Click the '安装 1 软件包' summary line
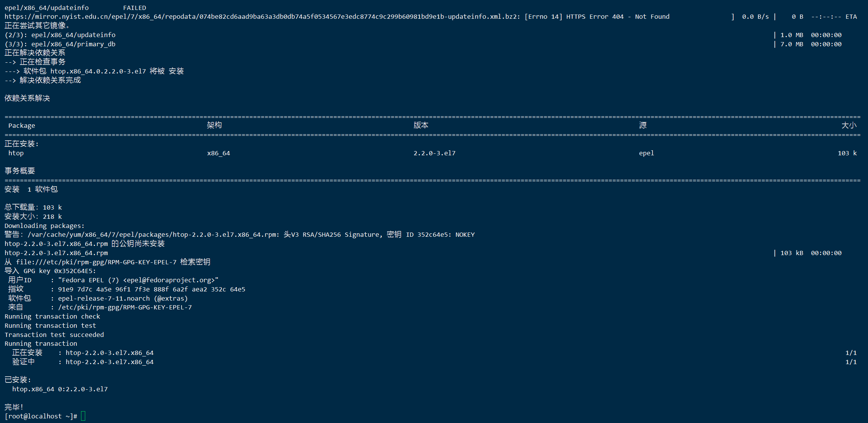Screen dimensions: 868x423 click(31, 189)
